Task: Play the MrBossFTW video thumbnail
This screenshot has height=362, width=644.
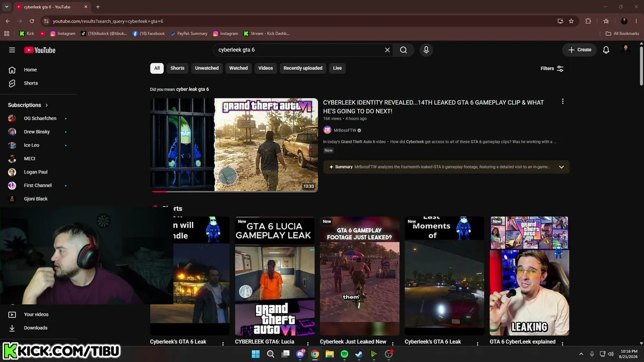Action: (x=234, y=145)
